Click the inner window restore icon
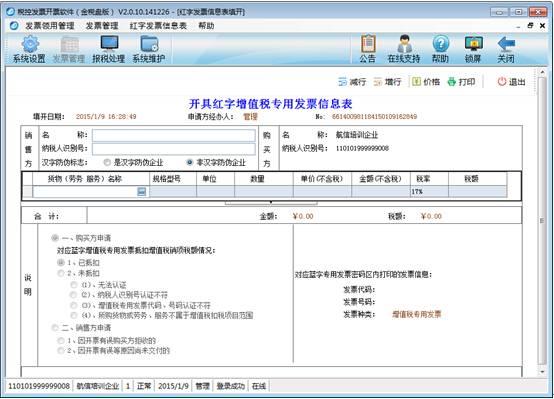554x399 pixels. (x=530, y=25)
